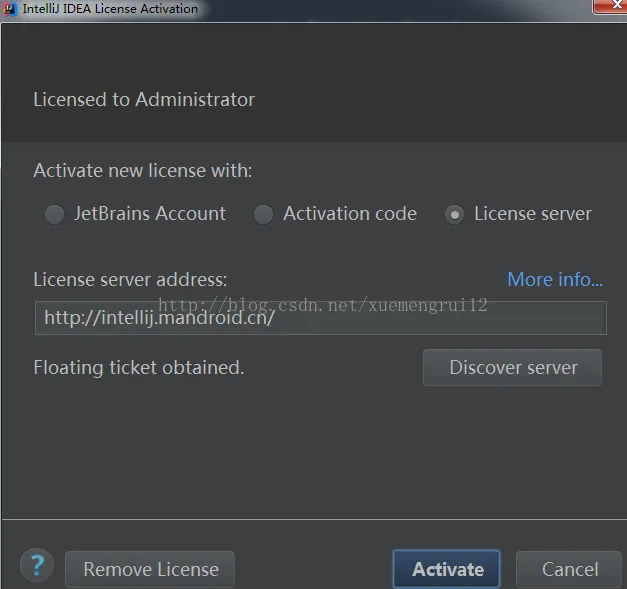
Task: Select the JetBrains Account radio button
Action: click(x=55, y=214)
